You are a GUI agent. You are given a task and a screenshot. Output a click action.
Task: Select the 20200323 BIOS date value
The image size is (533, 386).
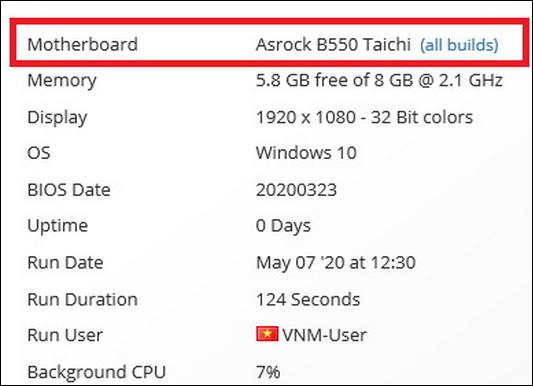tap(296, 190)
